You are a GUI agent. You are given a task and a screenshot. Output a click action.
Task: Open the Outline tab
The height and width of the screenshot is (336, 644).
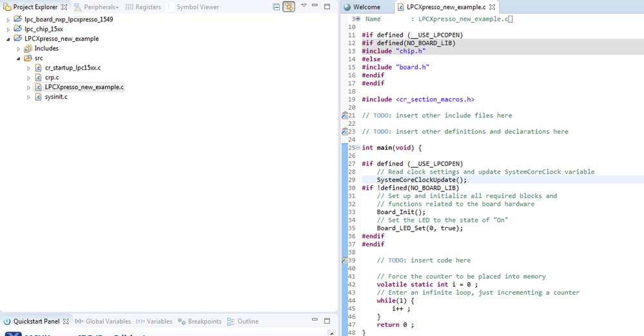[243, 321]
